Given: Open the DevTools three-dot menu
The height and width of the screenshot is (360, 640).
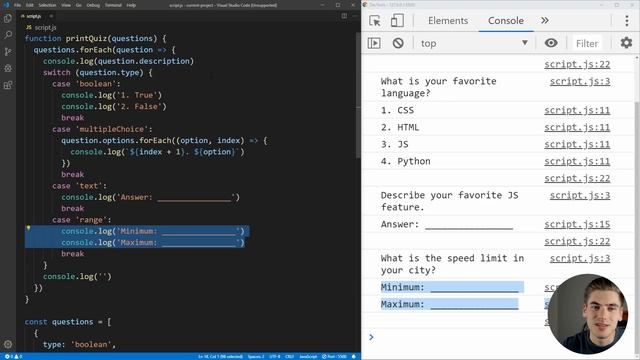Looking at the screenshot, I should point(627,21).
